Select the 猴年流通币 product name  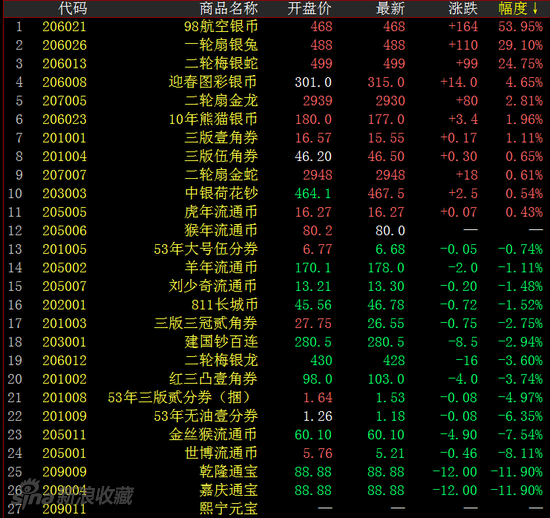click(x=221, y=231)
